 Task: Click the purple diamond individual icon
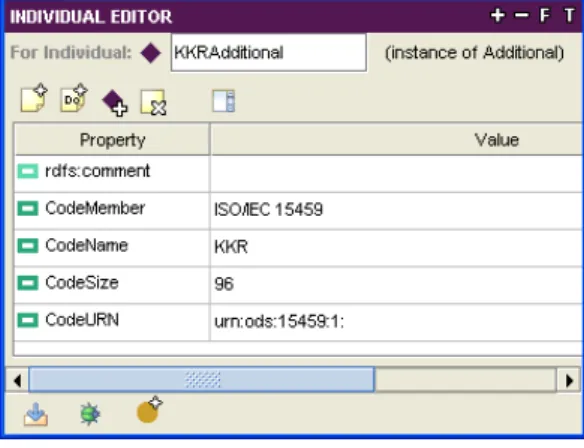click(x=150, y=53)
